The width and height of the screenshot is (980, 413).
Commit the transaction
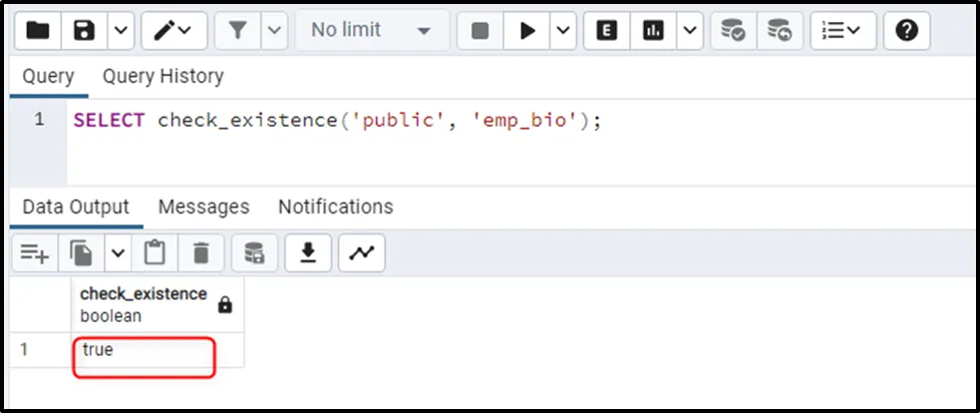tap(733, 31)
